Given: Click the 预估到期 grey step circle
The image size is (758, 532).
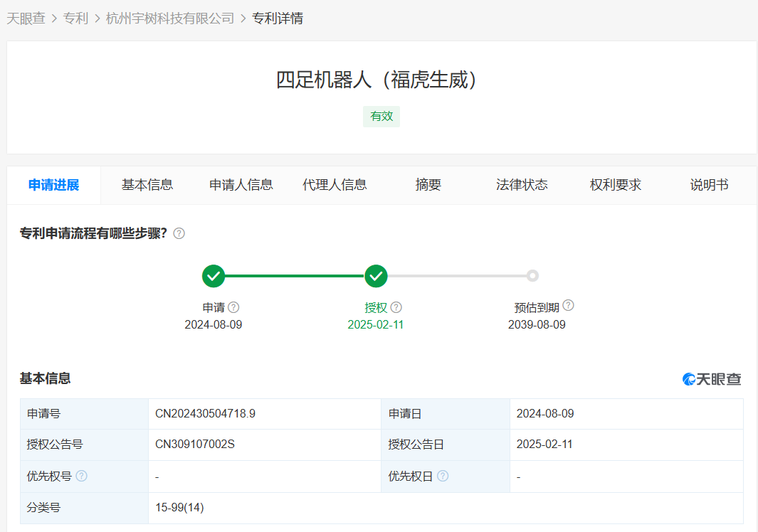Looking at the screenshot, I should [x=532, y=276].
